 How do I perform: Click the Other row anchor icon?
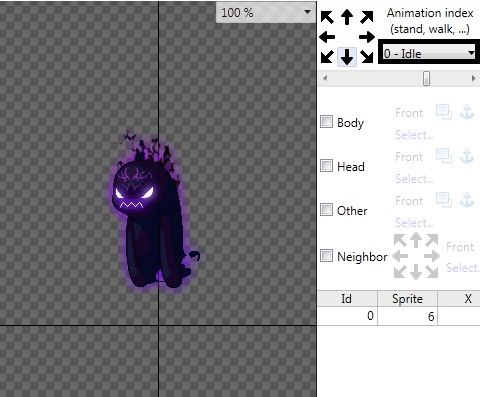tap(467, 200)
